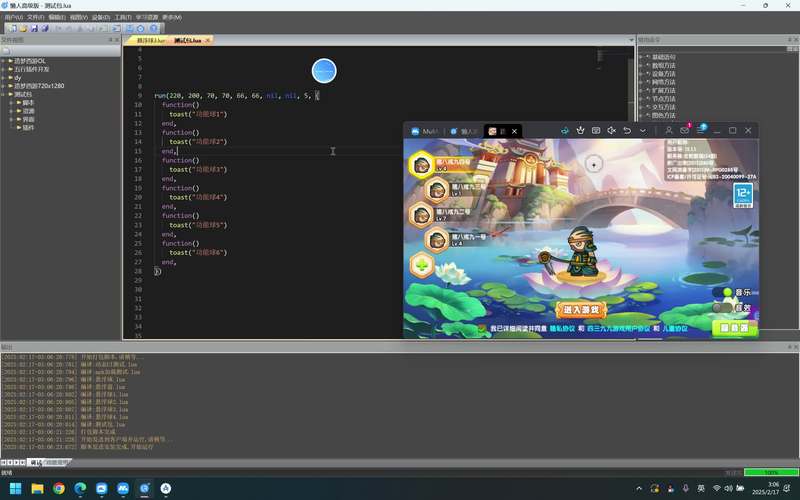Image resolution: width=800 pixels, height=500 pixels.
Task: Click the save all icon in the toolbar
Action: click(x=44, y=29)
